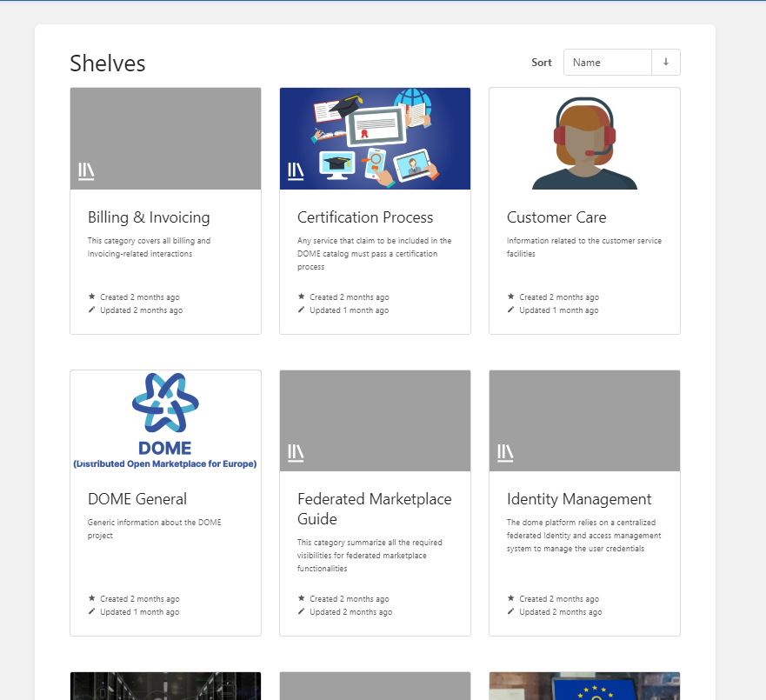The width and height of the screenshot is (766, 700).
Task: Open the Sort by Name dropdown
Action: [608, 63]
